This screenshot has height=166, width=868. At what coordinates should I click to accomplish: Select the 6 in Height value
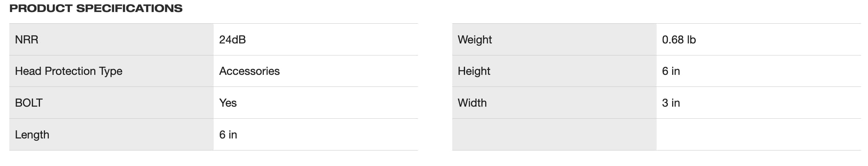[x=671, y=71]
